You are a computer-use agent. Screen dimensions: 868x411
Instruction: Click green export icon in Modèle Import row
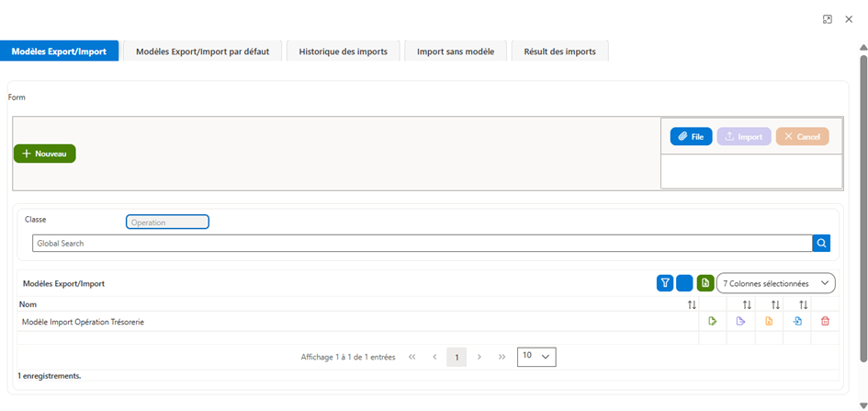(713, 321)
